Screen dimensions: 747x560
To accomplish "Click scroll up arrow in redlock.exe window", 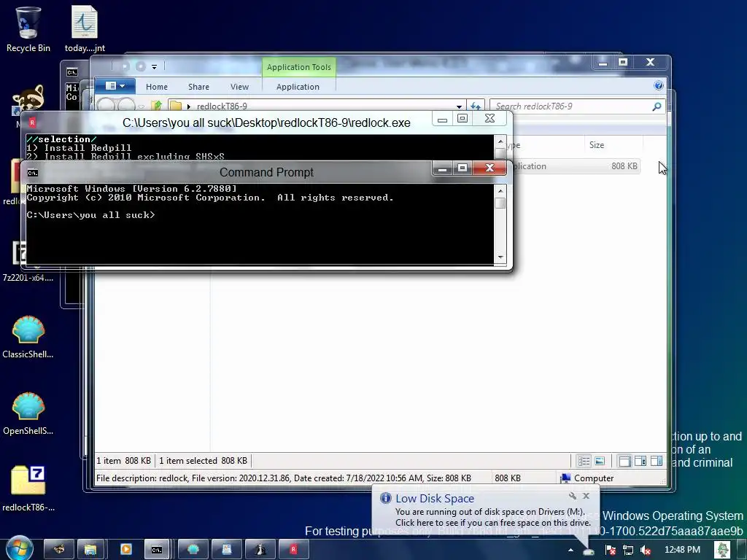I will [500, 141].
